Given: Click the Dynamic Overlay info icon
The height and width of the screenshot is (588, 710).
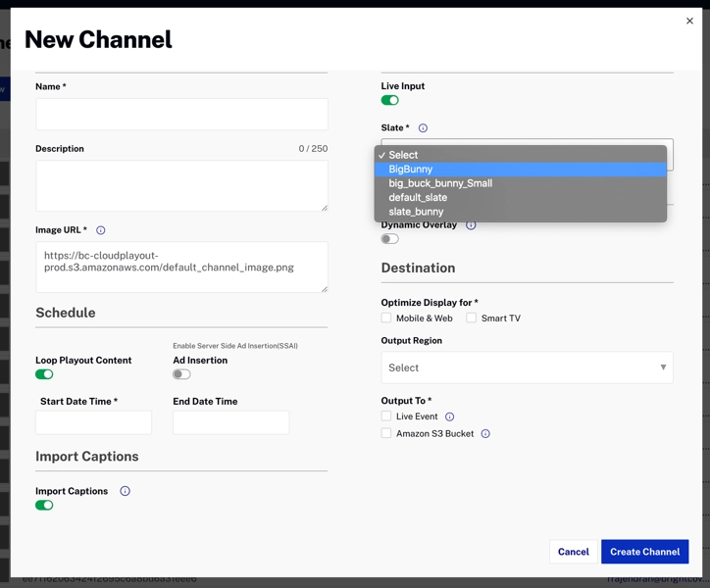Looking at the screenshot, I should coord(471,225).
